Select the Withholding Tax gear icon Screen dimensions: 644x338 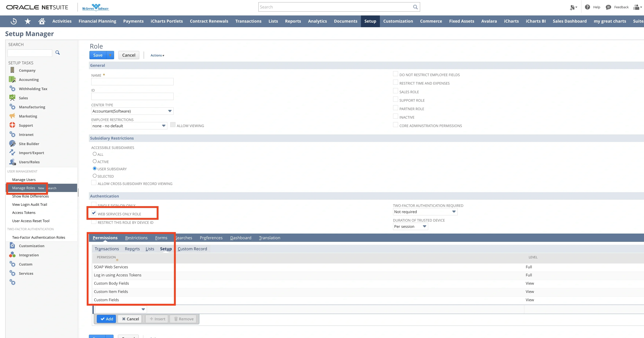(12, 88)
